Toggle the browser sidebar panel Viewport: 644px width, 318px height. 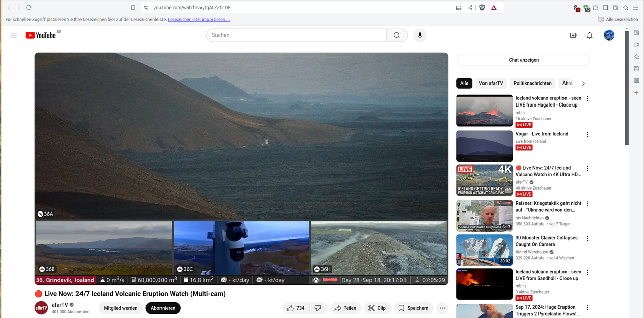click(606, 8)
